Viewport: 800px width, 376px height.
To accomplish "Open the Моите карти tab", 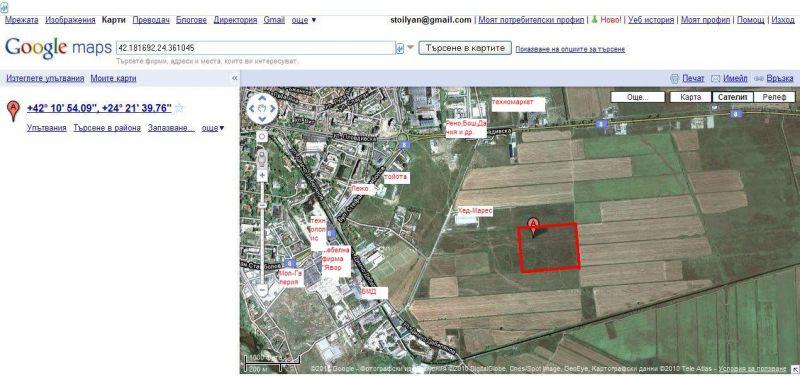I will tap(113, 78).
